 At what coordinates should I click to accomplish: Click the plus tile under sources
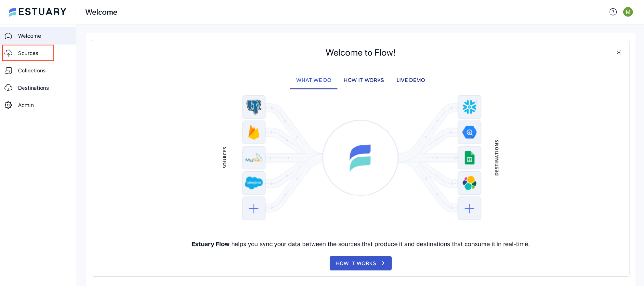click(x=254, y=208)
